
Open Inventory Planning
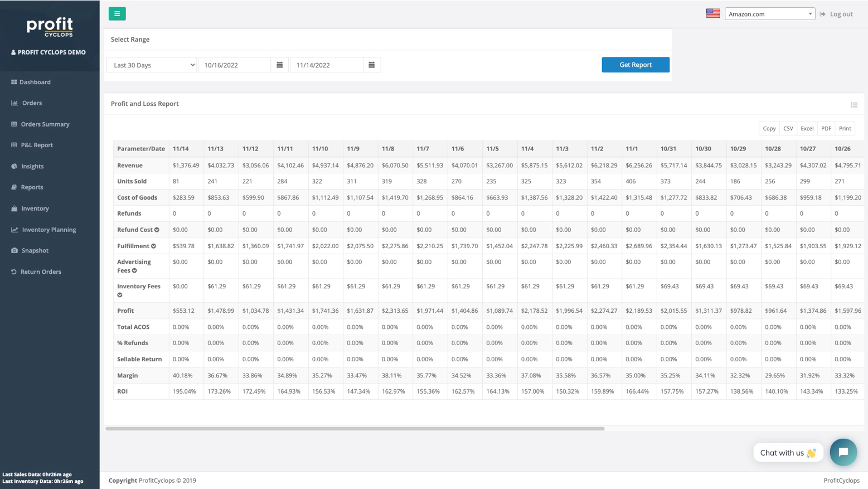click(49, 229)
